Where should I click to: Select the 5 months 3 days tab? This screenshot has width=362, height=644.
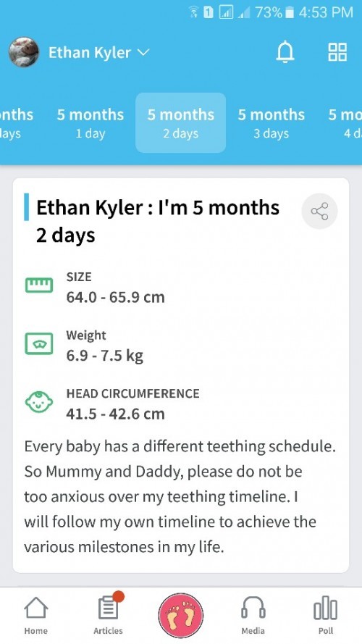(271, 123)
